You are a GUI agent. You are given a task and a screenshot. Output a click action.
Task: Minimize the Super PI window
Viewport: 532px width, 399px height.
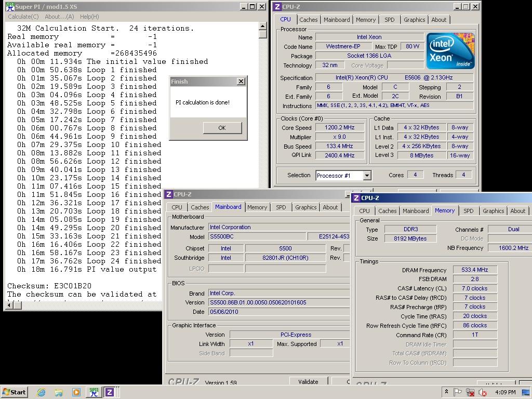point(244,6)
